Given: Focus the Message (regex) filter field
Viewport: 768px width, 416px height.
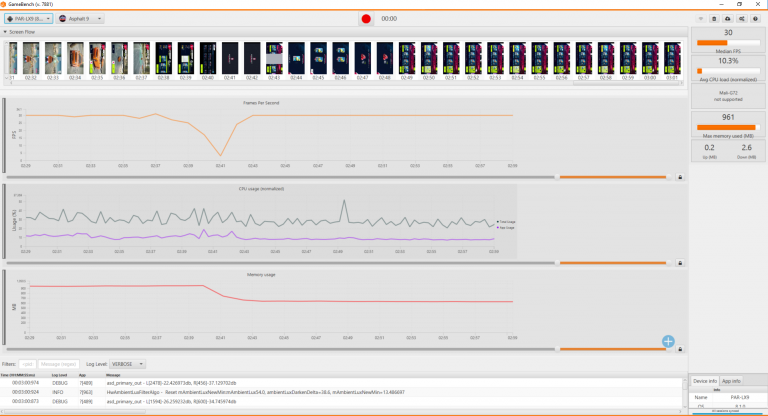Looking at the screenshot, I should tap(59, 364).
